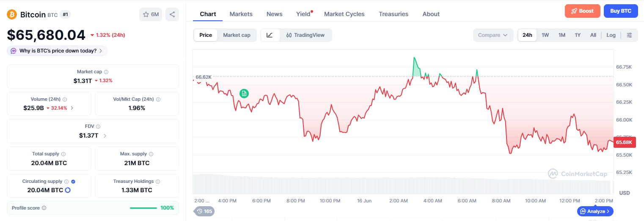The height and width of the screenshot is (221, 644).
Task: Toggle chart to Price view
Action: tap(206, 35)
